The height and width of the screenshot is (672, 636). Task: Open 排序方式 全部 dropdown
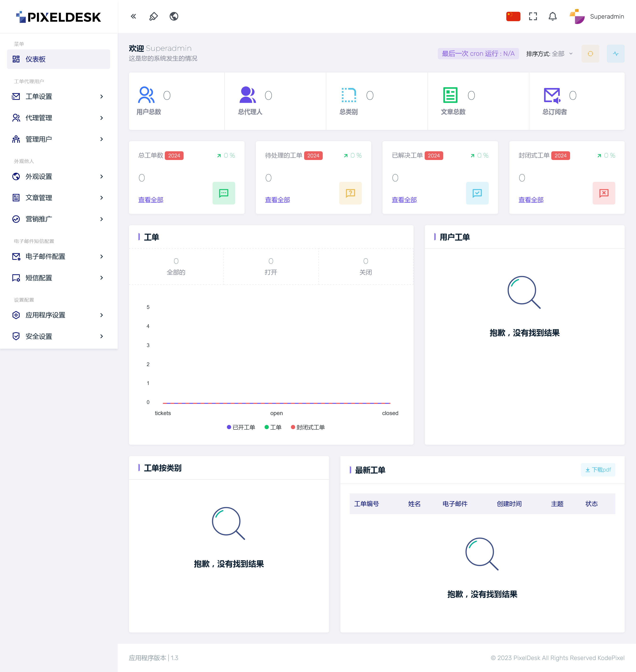[x=549, y=54]
